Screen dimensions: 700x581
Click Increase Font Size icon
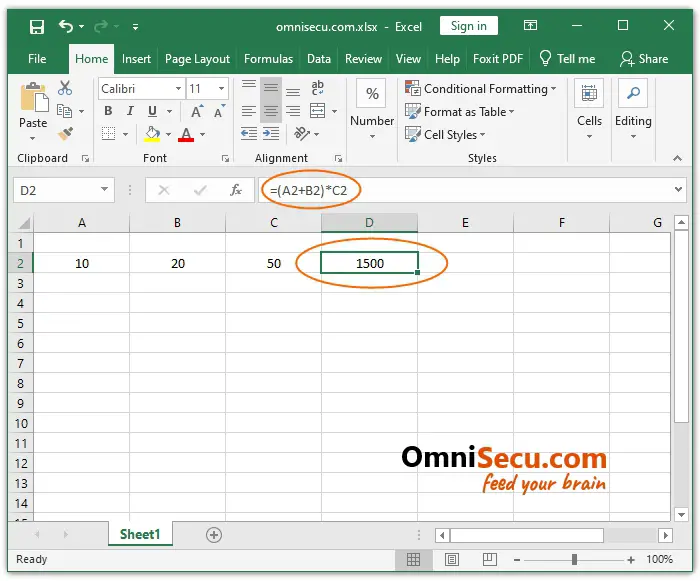[x=197, y=111]
